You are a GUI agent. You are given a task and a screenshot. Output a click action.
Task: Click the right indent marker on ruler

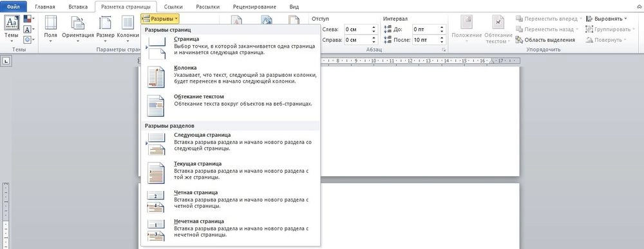491,62
